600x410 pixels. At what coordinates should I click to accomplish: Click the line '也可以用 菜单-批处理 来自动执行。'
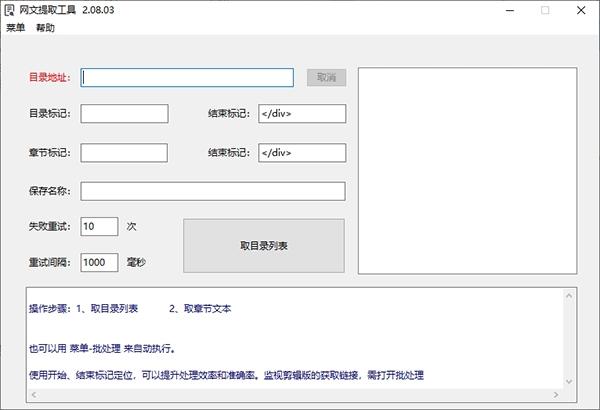(102, 348)
